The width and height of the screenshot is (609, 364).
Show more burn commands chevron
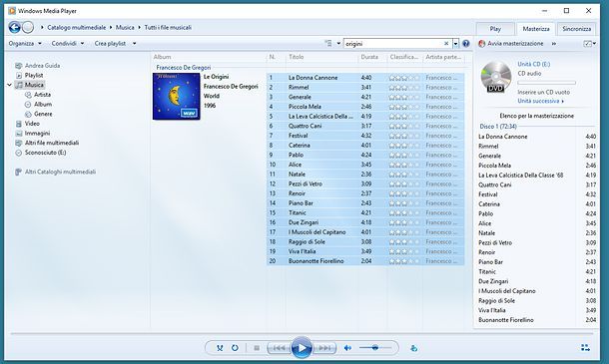tap(554, 44)
